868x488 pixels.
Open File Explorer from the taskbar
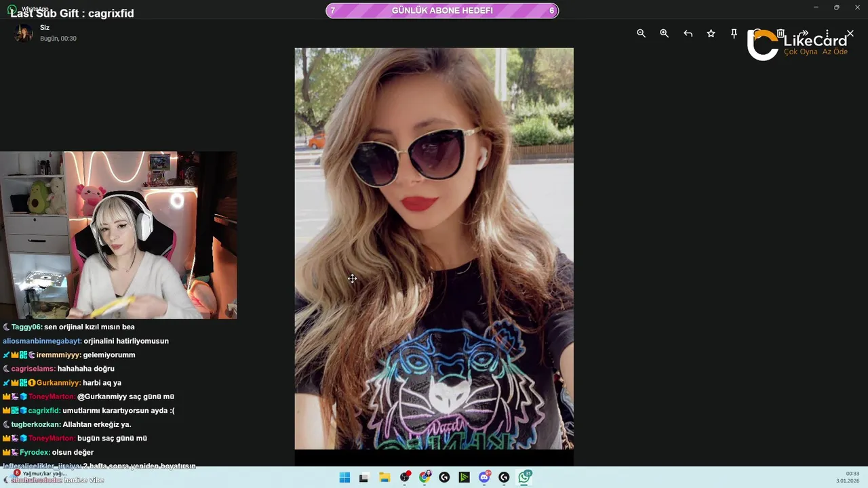[x=384, y=477]
